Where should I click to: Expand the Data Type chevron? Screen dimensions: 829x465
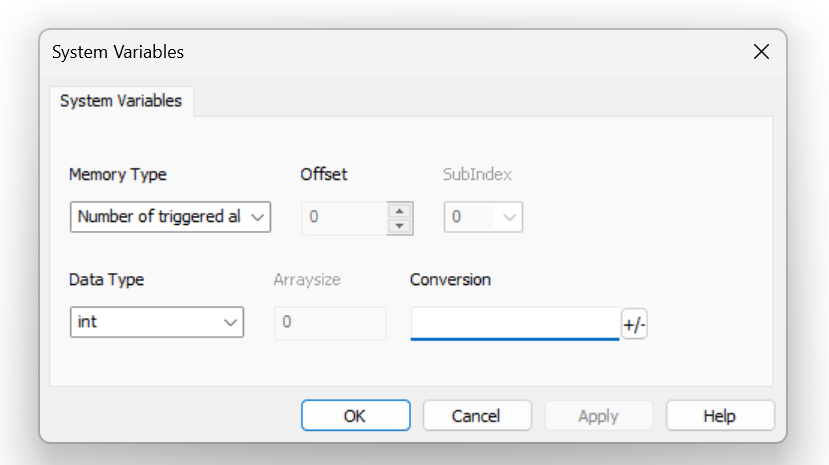click(x=230, y=322)
